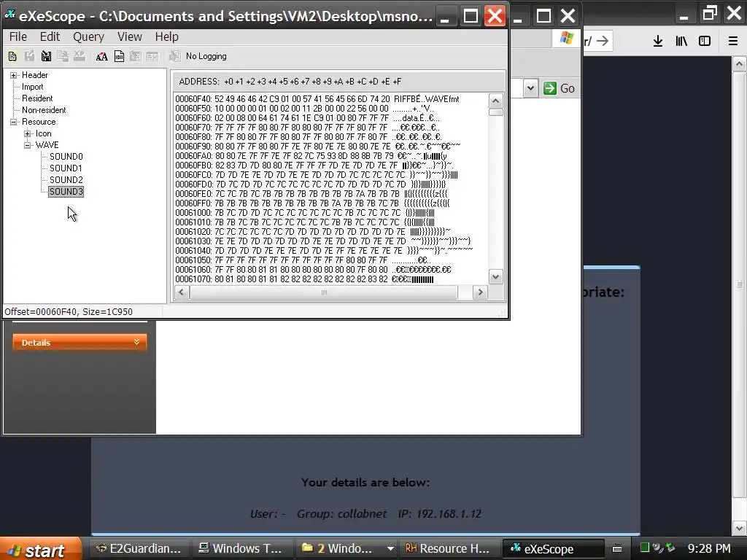Image resolution: width=747 pixels, height=560 pixels.
Task: Click the hex view scroll up arrow
Action: (495, 101)
